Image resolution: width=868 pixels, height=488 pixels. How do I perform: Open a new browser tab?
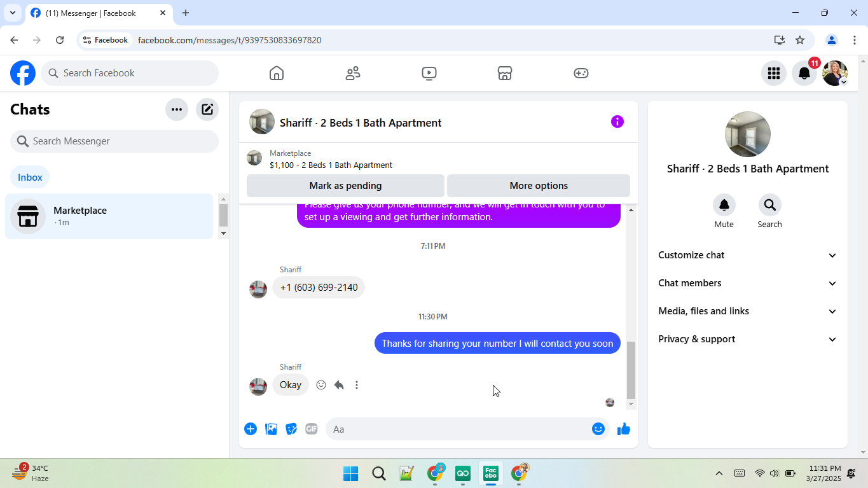coord(186,13)
